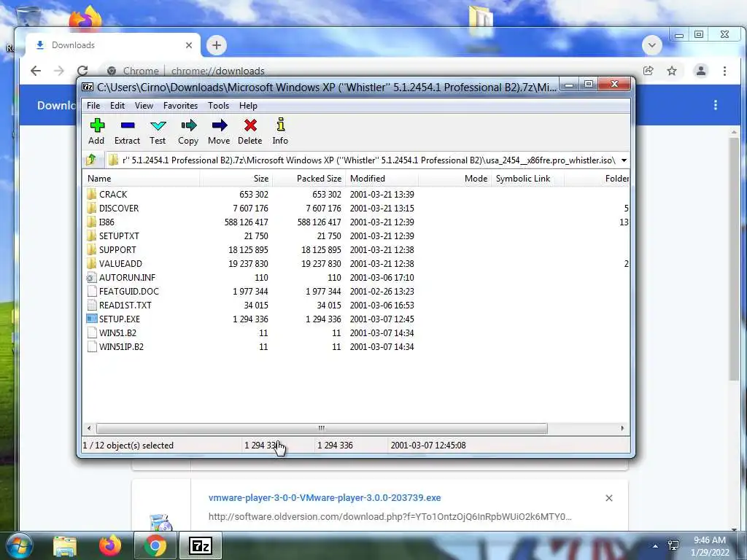The height and width of the screenshot is (560, 747).
Task: Open the Chrome profile avatar
Action: 701,71
